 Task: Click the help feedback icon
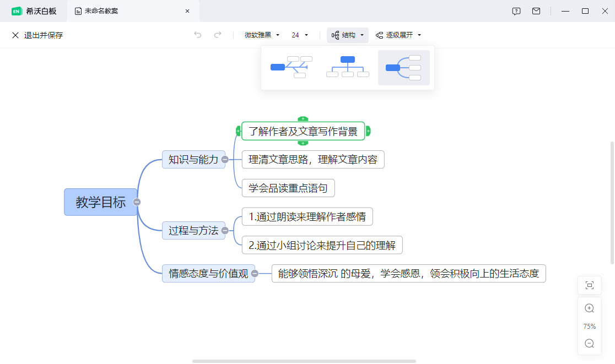(x=516, y=11)
